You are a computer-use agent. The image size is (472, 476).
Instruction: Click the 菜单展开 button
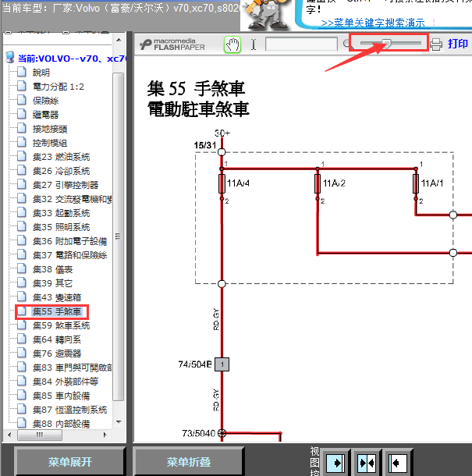(x=69, y=462)
